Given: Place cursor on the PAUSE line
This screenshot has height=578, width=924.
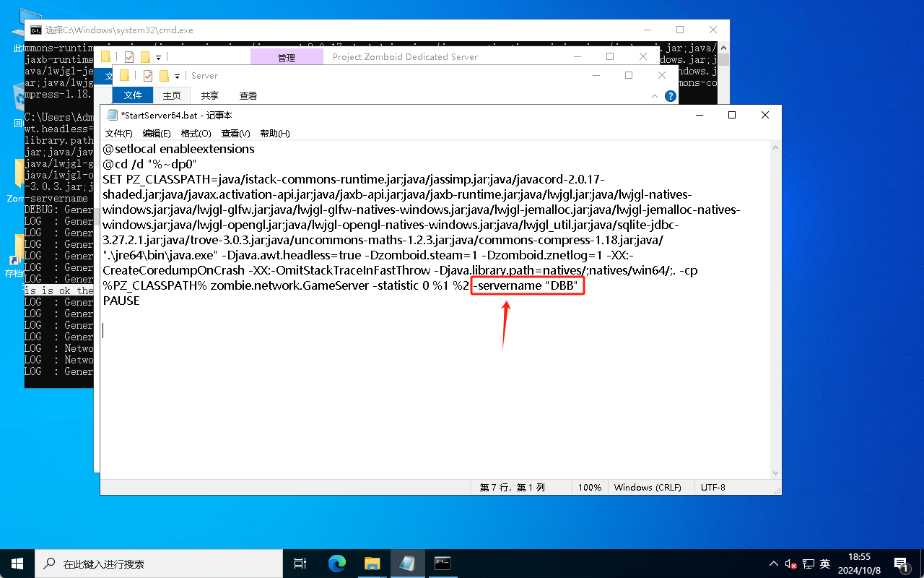Looking at the screenshot, I should [121, 301].
